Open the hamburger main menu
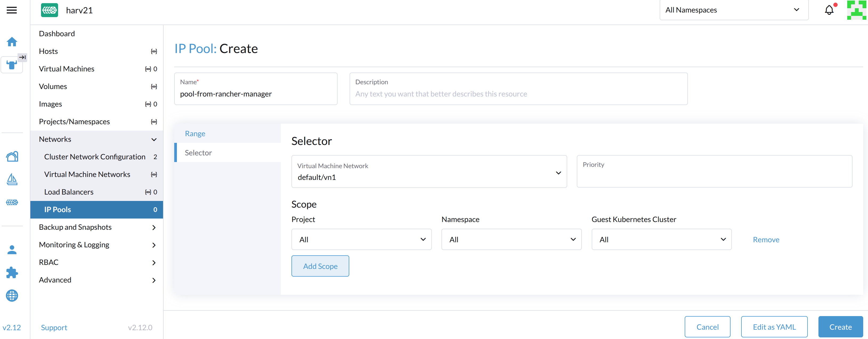The image size is (868, 339). tap(11, 10)
